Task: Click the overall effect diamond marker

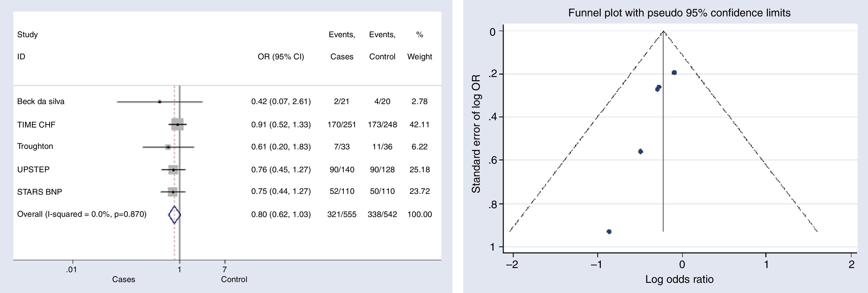Action: point(174,214)
